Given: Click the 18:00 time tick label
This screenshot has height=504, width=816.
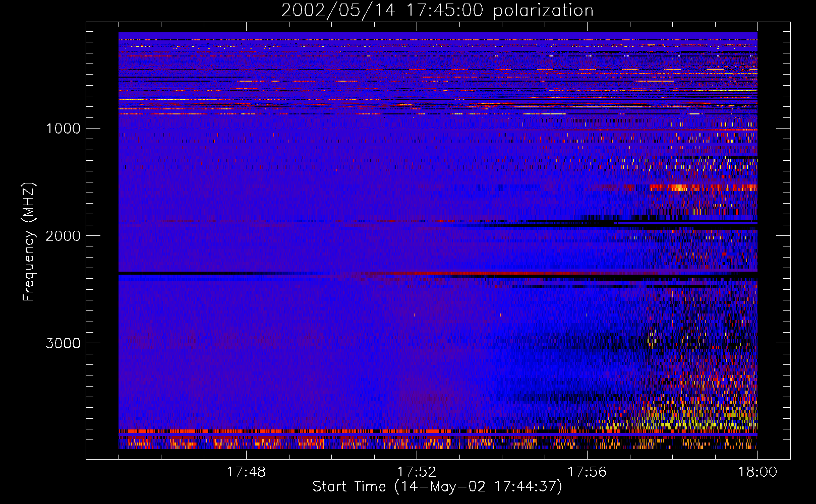Looking at the screenshot, I should pyautogui.click(x=757, y=472).
